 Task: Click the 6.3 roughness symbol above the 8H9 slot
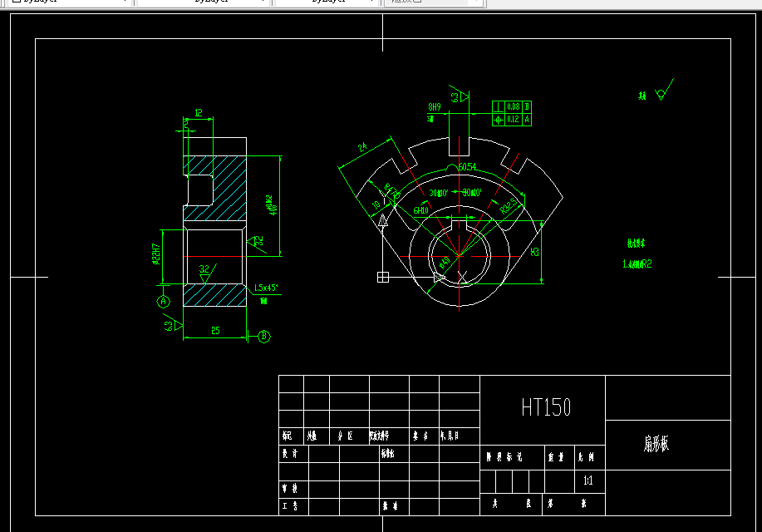pyautogui.click(x=460, y=96)
